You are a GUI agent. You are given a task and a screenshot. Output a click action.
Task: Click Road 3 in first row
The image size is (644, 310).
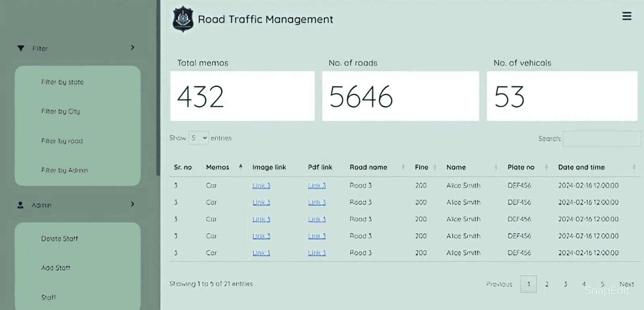click(361, 186)
